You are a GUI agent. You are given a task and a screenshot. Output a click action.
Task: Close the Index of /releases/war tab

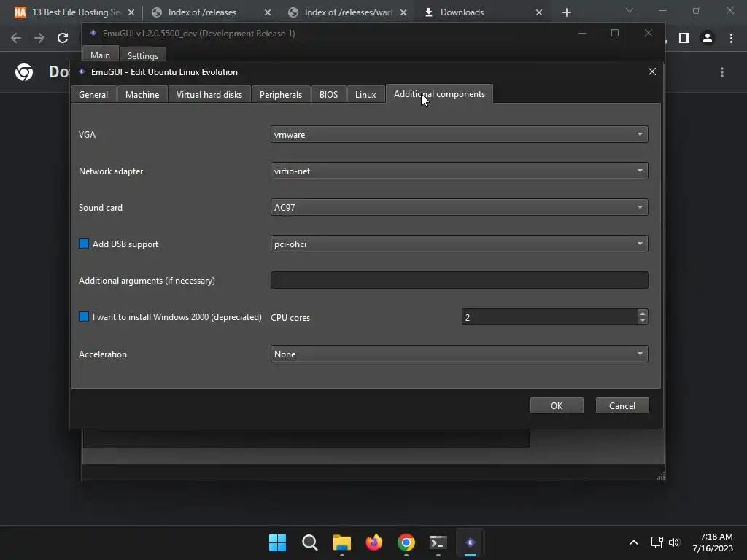pyautogui.click(x=403, y=12)
